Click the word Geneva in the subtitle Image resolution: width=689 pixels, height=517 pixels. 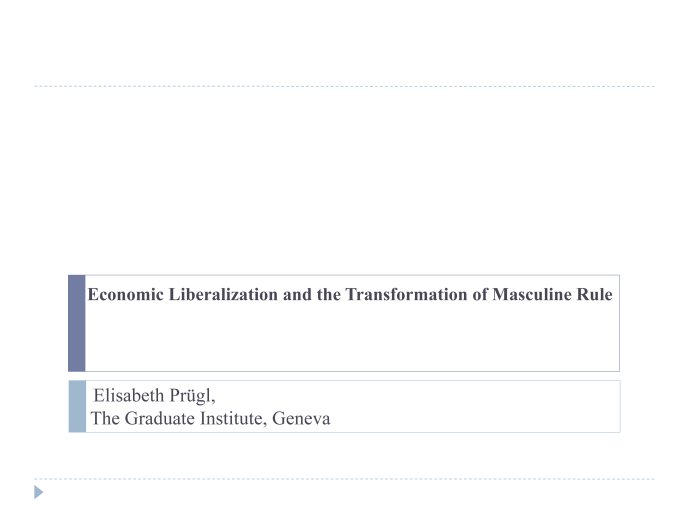click(x=301, y=418)
